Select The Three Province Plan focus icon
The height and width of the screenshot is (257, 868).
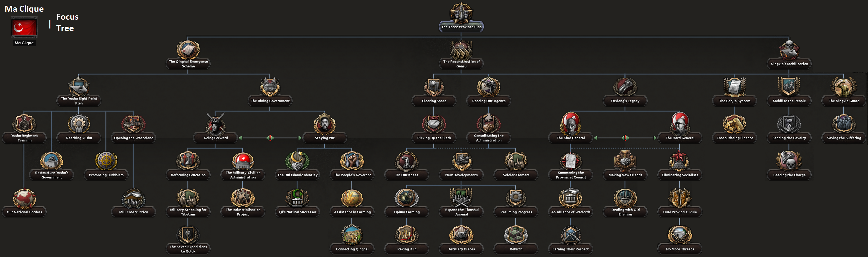[461, 13]
